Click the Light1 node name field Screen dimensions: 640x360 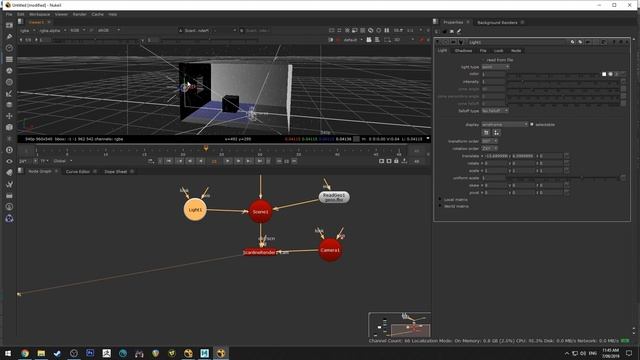(x=518, y=42)
